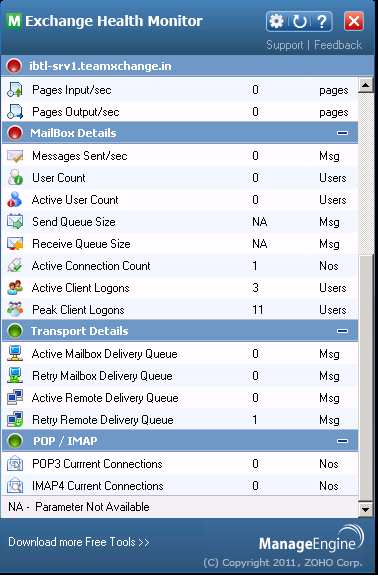Screen dimensions: 378x576
Task: Click the Active Client Logons icon
Action: coord(15,288)
